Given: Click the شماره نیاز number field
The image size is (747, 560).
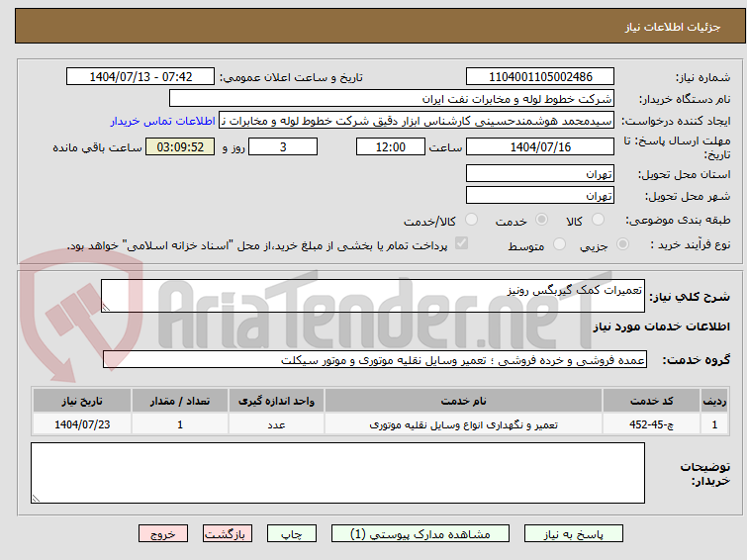Looking at the screenshot, I should pos(540,77).
